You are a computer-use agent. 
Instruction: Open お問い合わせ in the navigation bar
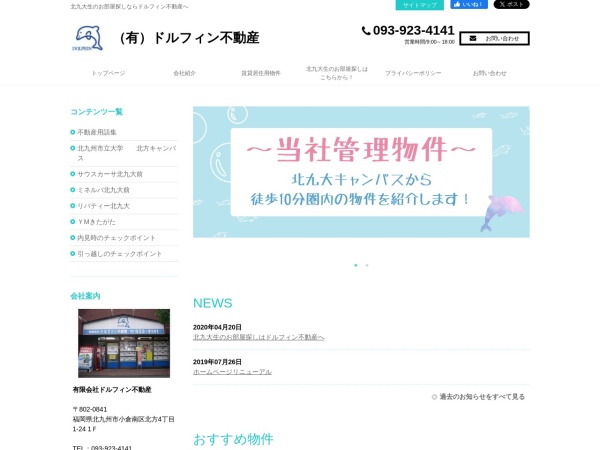pos(489,73)
